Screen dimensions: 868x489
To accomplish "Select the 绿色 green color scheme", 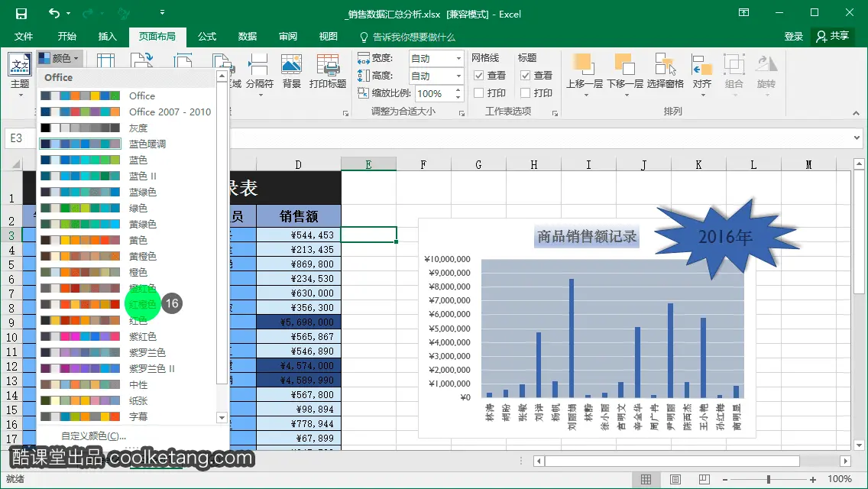I will click(127, 209).
